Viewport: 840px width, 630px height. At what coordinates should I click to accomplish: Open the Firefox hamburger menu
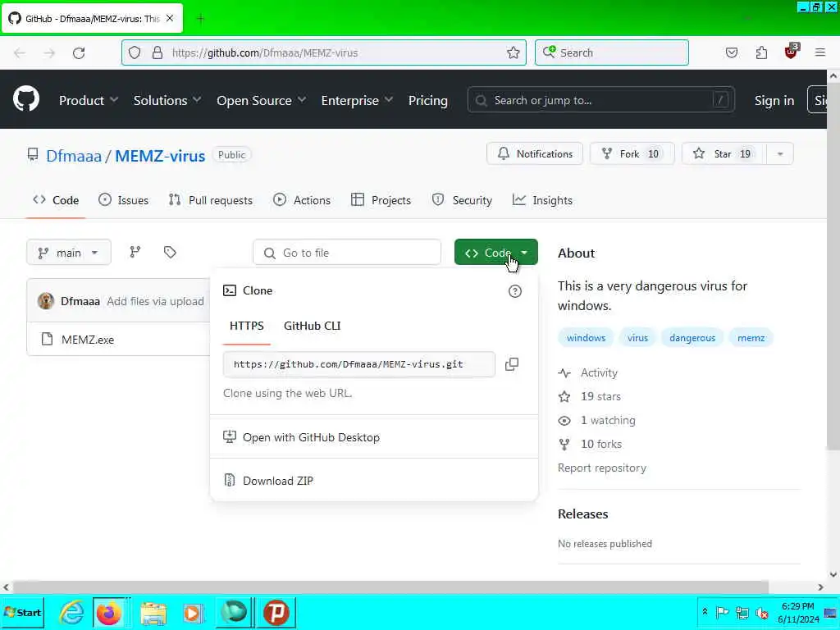coord(820,52)
